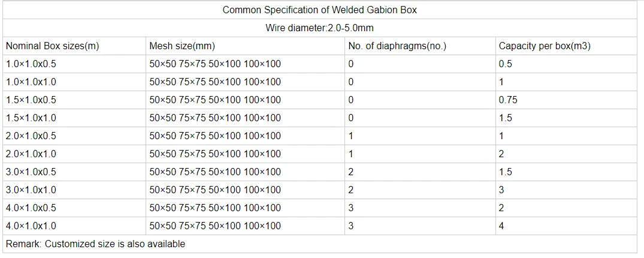Click the Capacity per box(m3) header
The width and height of the screenshot is (644, 258).
[x=545, y=46]
